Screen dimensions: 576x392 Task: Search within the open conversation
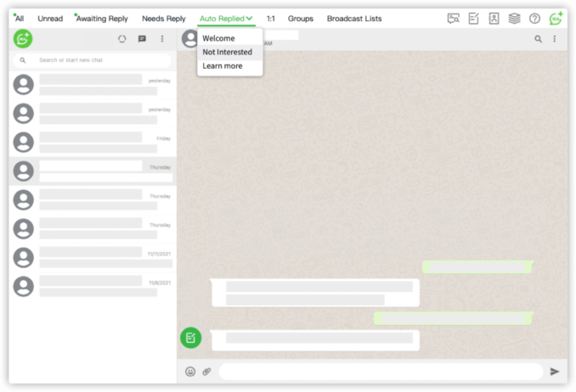point(538,39)
